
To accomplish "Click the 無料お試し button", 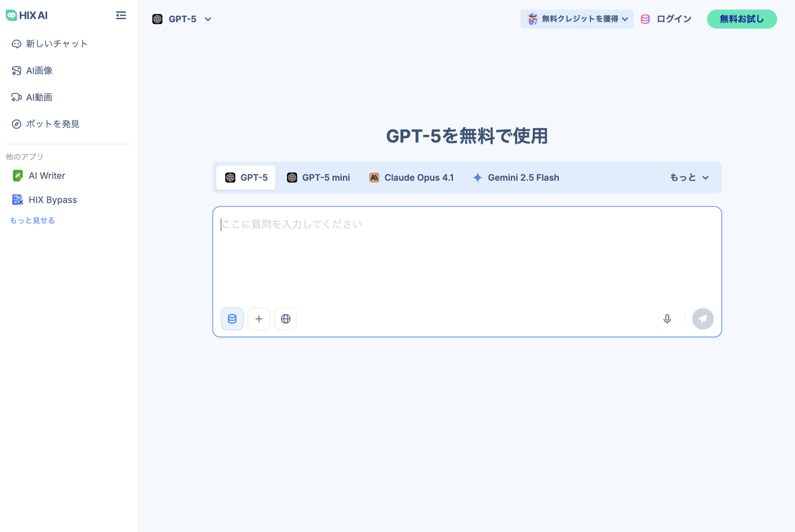I will 742,19.
